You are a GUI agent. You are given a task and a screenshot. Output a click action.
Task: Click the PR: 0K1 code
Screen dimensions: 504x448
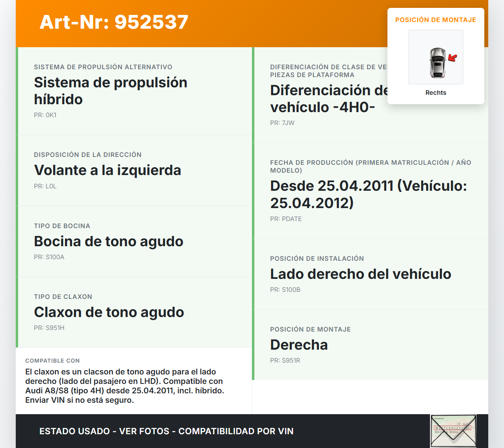(45, 115)
